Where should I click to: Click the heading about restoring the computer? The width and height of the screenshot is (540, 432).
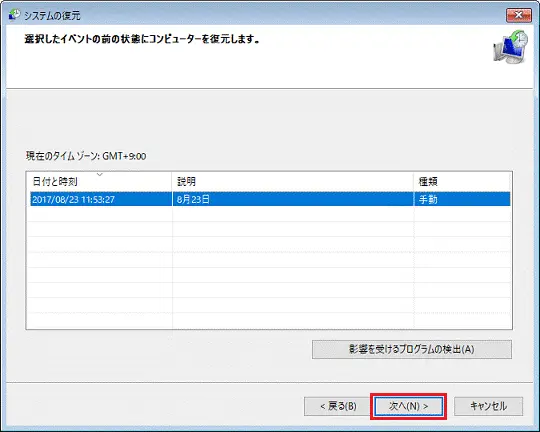pyautogui.click(x=142, y=39)
